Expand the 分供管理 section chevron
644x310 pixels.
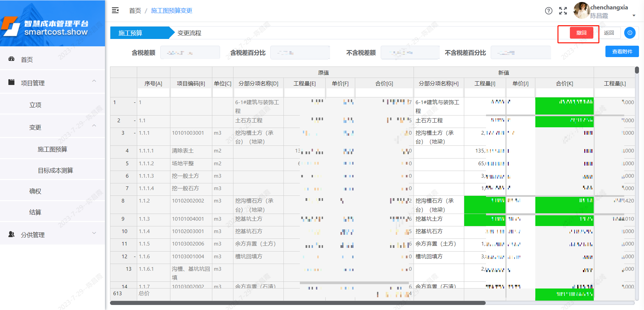tap(94, 233)
